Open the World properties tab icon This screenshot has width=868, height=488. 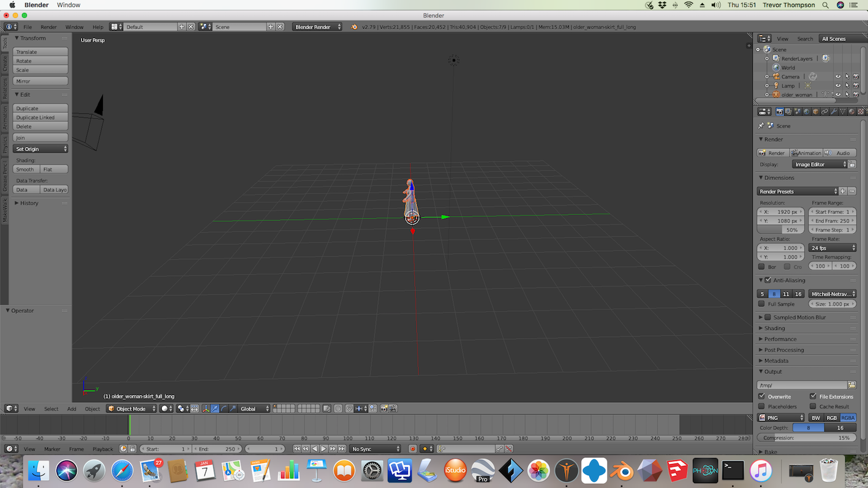[806, 111]
